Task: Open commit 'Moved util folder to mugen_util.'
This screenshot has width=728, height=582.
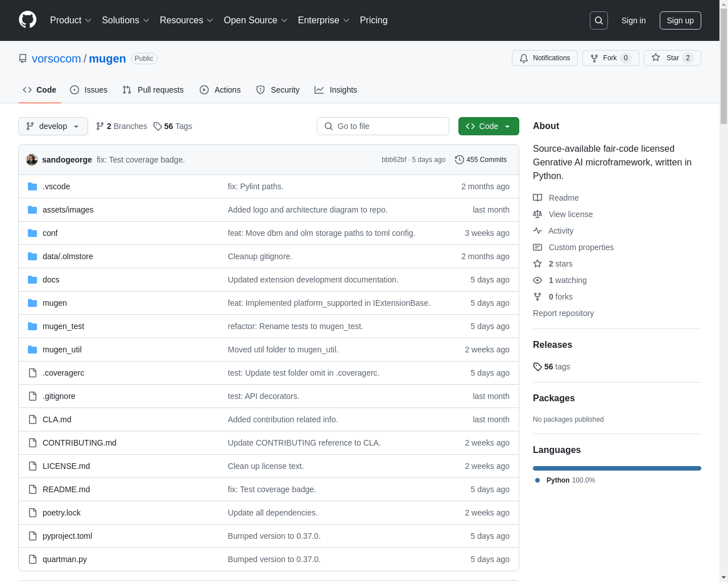Action: coord(283,350)
